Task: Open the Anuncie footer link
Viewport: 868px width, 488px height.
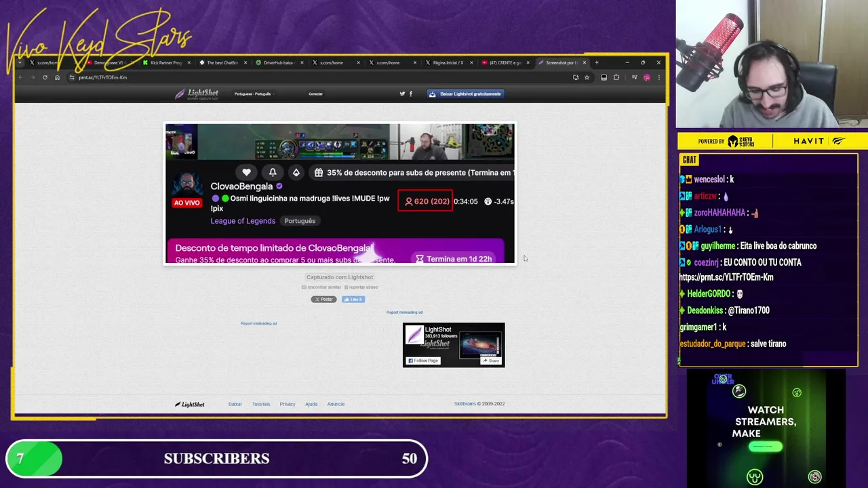Action: [336, 404]
